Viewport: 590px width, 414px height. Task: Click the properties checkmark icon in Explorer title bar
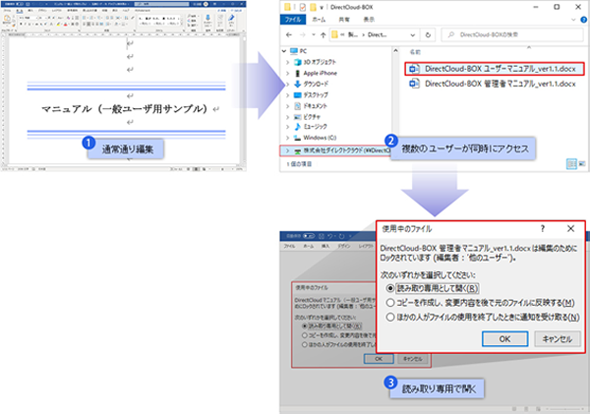pos(302,7)
